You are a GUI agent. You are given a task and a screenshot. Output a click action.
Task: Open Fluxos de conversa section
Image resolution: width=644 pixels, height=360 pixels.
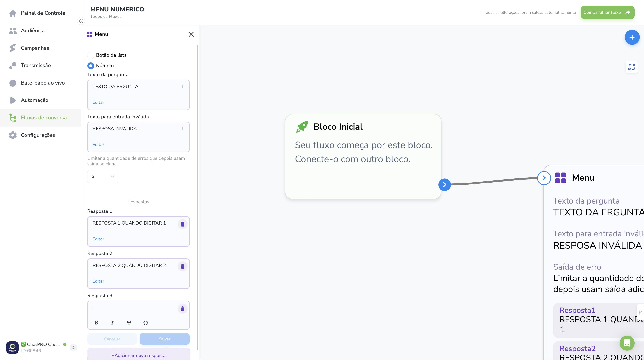[x=44, y=118]
